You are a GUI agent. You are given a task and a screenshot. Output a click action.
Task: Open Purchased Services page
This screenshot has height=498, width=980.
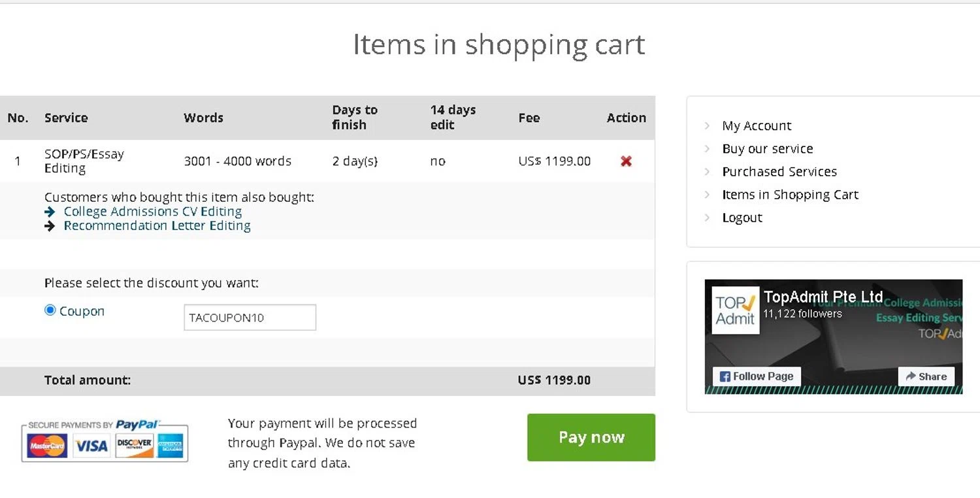[779, 172]
